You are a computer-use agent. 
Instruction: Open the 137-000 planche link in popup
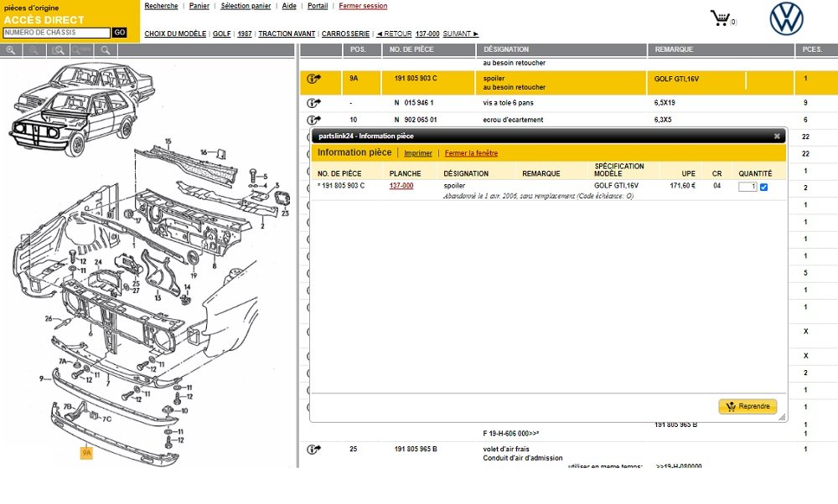(x=401, y=186)
